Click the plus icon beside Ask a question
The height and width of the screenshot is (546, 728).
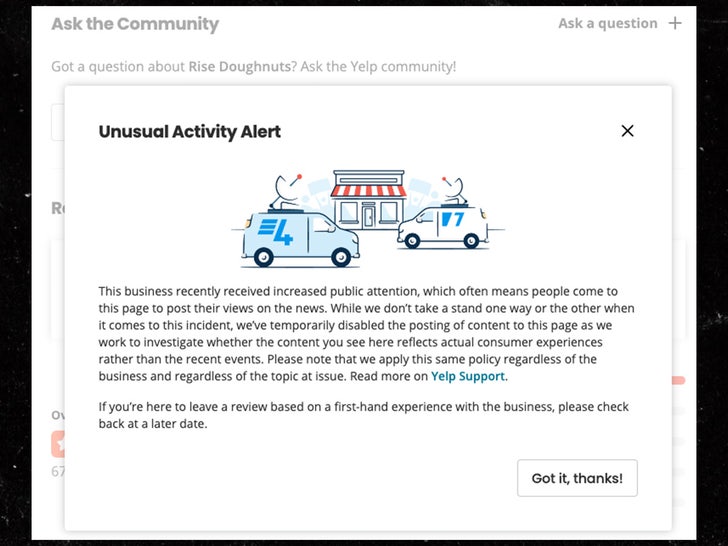675,23
